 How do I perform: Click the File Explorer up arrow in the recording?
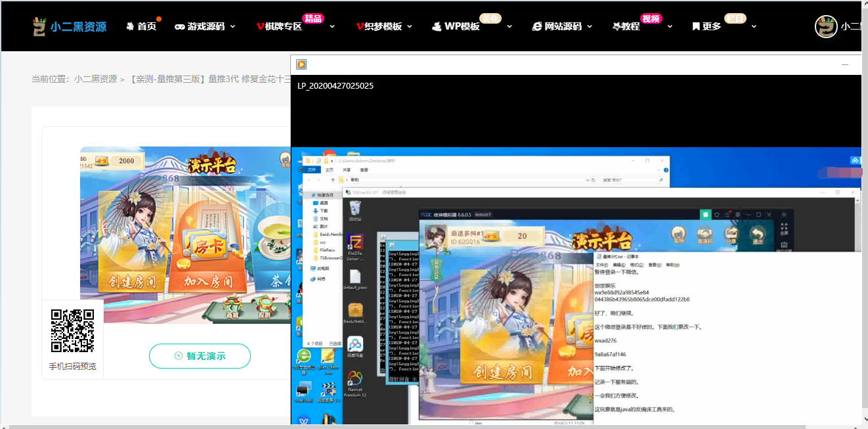coord(333,179)
